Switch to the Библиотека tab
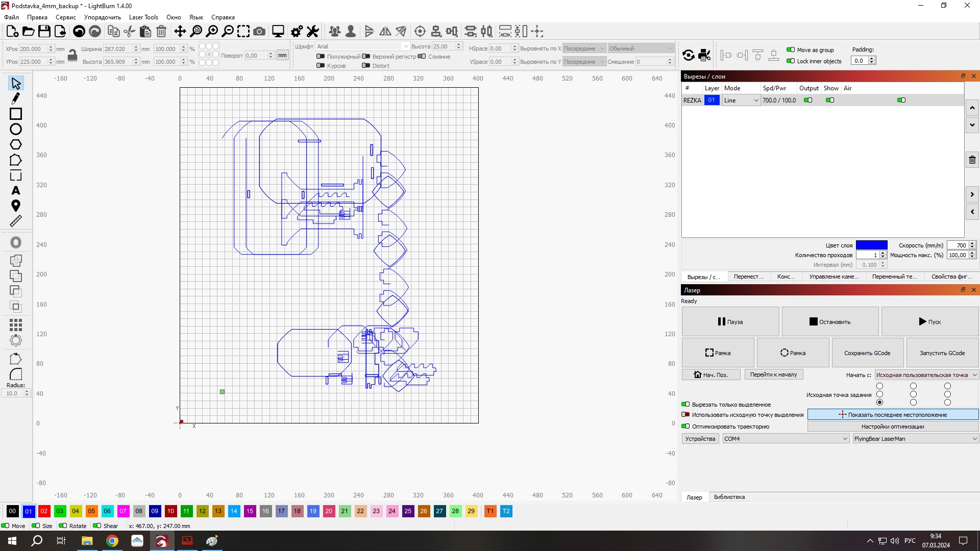Viewport: 980px width, 551px height. point(729,497)
